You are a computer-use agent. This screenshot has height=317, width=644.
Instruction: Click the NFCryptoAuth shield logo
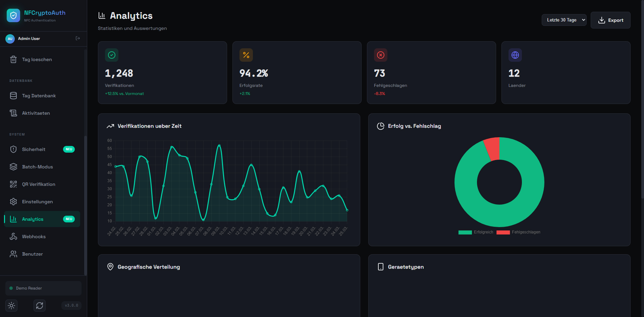click(x=13, y=15)
